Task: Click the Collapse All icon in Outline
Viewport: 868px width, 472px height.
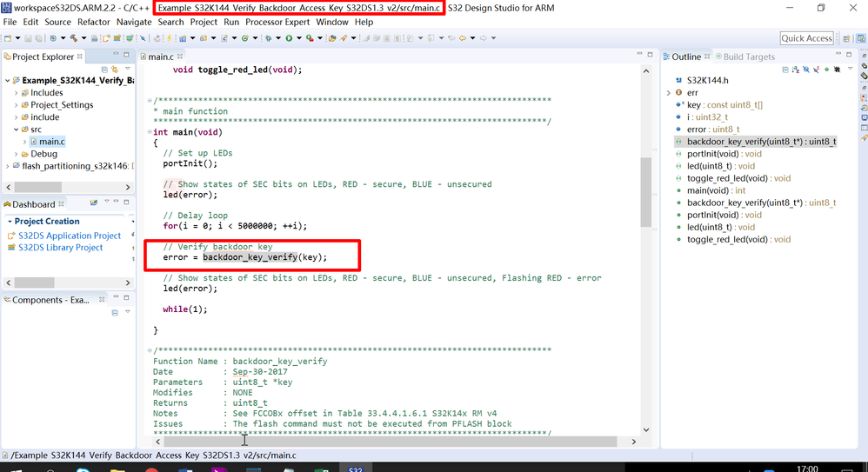Action: pyautogui.click(x=785, y=70)
